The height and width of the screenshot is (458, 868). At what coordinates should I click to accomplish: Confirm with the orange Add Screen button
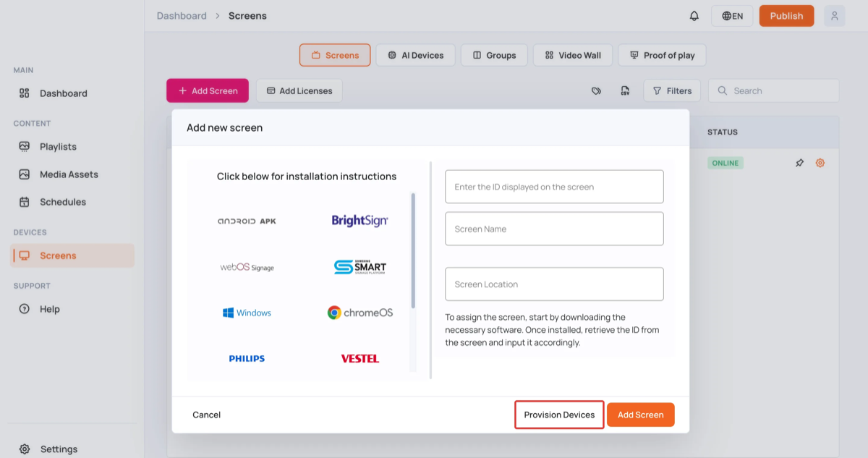(641, 415)
